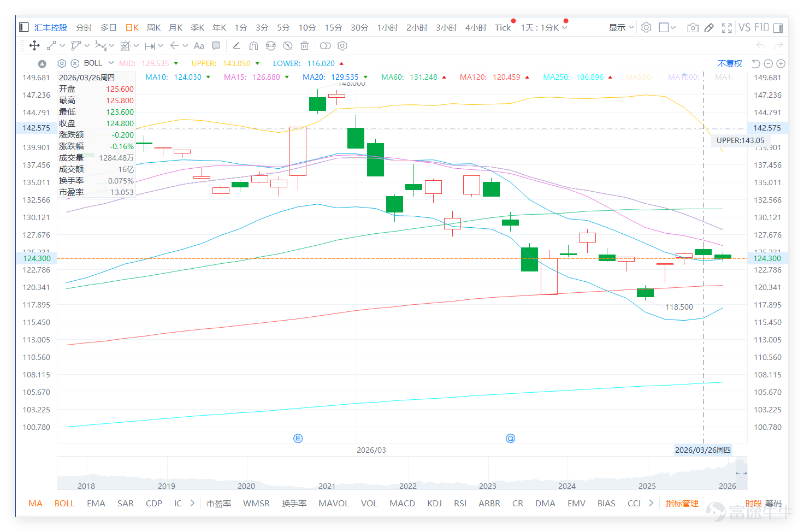Open chart settings gear in top bar
804x532 pixels.
[x=646, y=27]
